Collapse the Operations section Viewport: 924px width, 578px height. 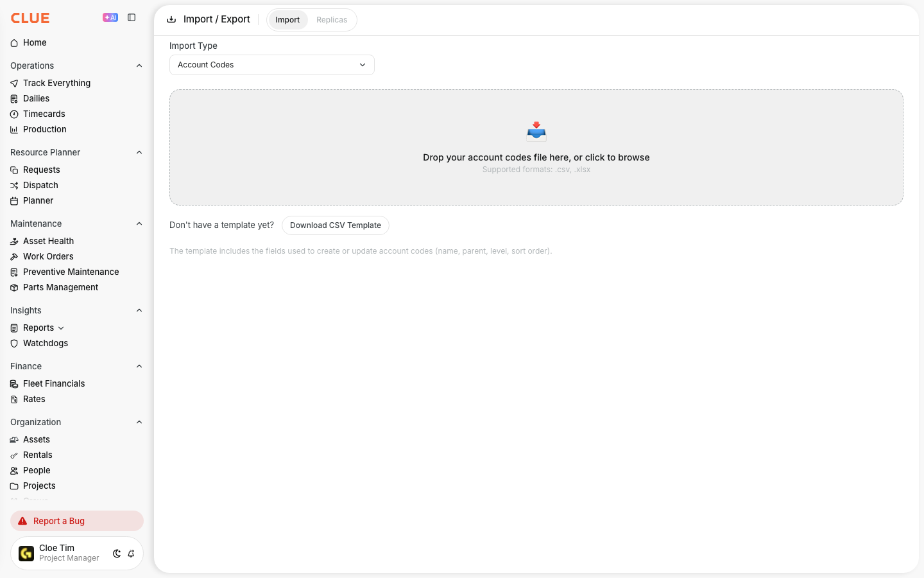139,66
